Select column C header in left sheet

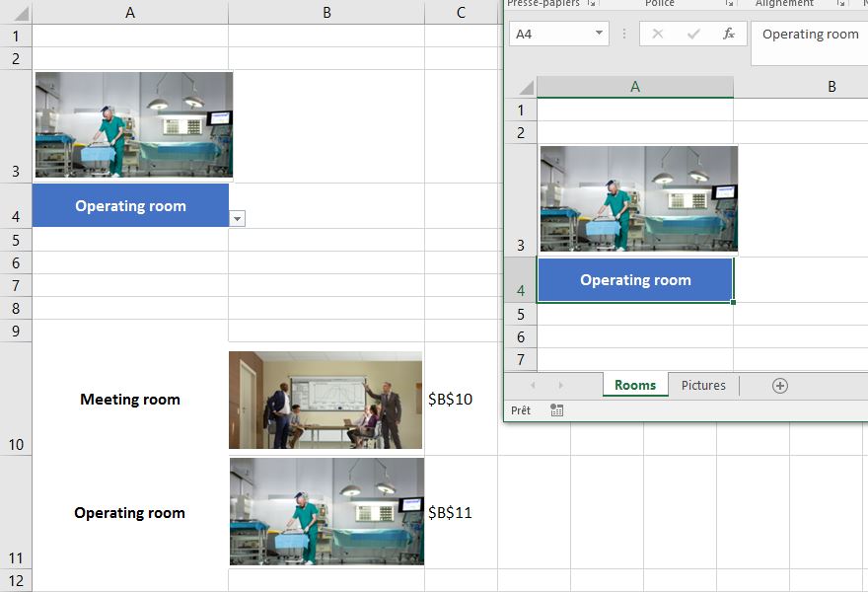coord(462,12)
